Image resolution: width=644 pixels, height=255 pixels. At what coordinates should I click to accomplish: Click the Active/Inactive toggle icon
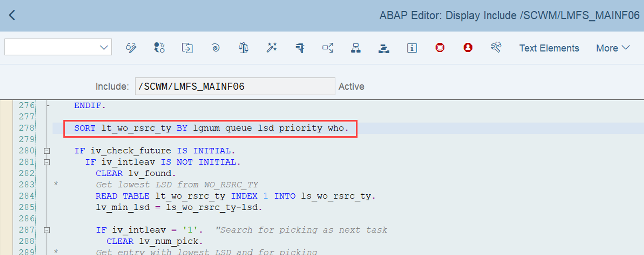159,48
